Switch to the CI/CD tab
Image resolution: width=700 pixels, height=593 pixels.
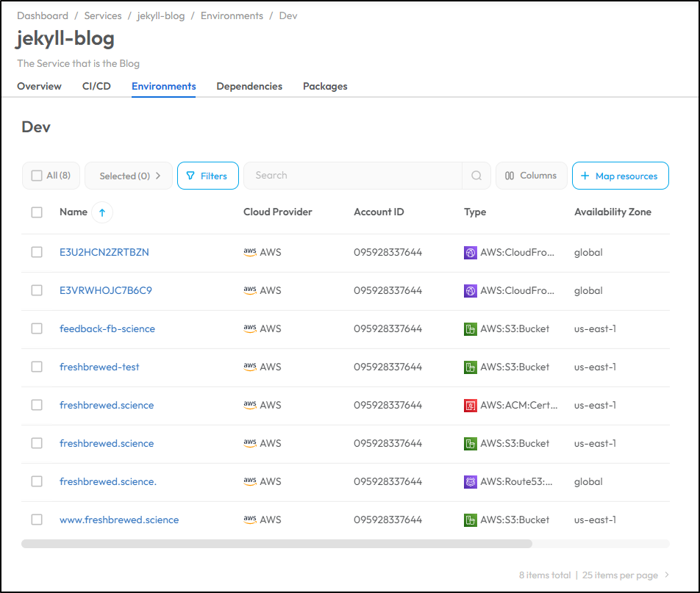(x=96, y=86)
